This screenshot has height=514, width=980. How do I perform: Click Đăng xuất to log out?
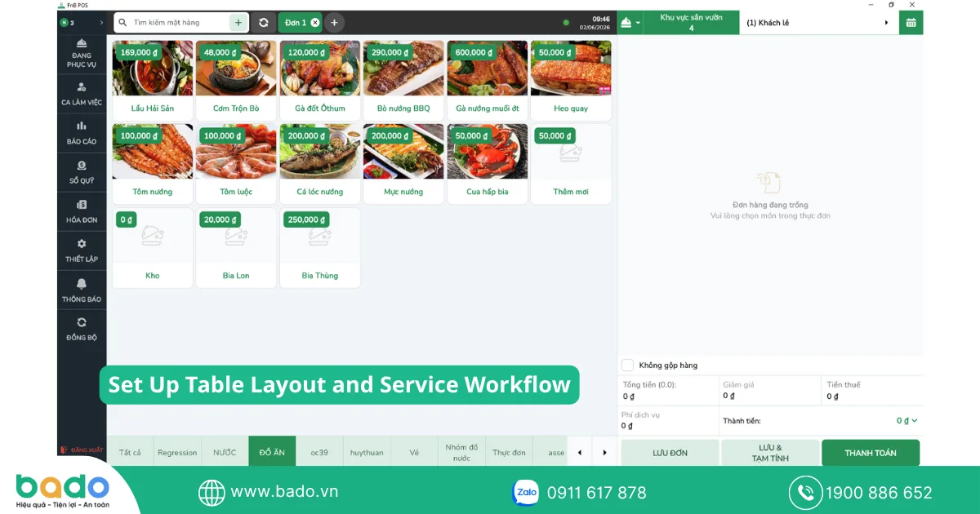(82, 450)
